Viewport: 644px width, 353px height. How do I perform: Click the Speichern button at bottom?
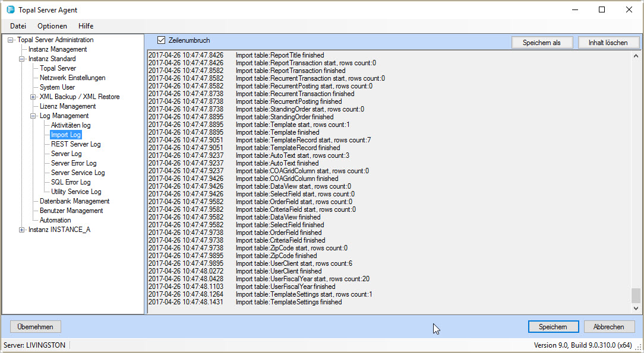tap(553, 327)
